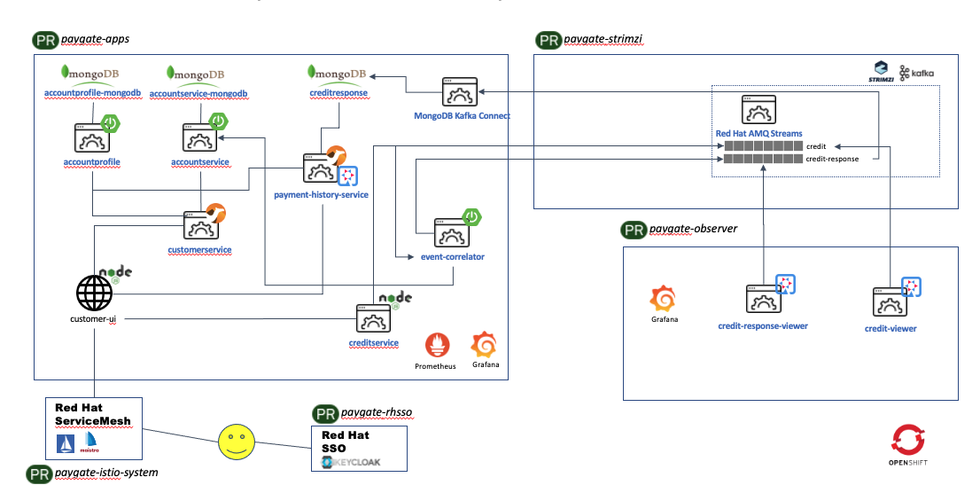The height and width of the screenshot is (485, 980).
Task: Click the Spring Boot badge on event-correlator
Action: coord(472,217)
